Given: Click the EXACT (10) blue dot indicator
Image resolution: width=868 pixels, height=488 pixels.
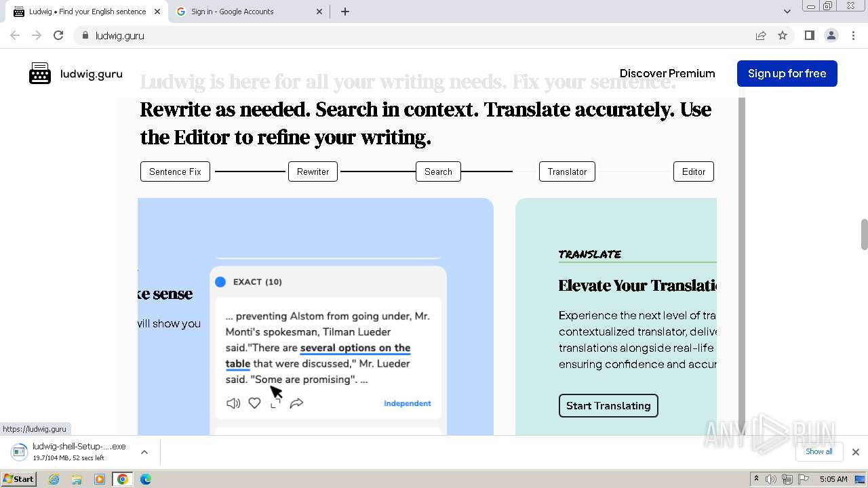Looking at the screenshot, I should pos(220,282).
